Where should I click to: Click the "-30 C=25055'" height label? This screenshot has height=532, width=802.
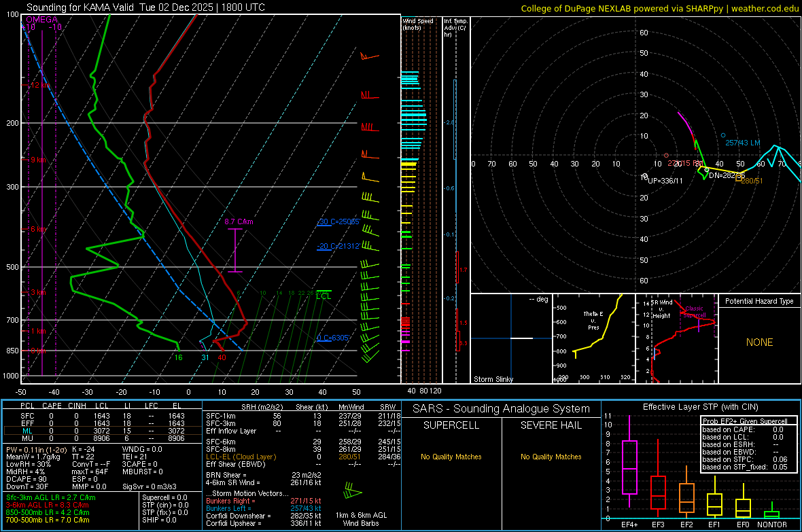[338, 221]
